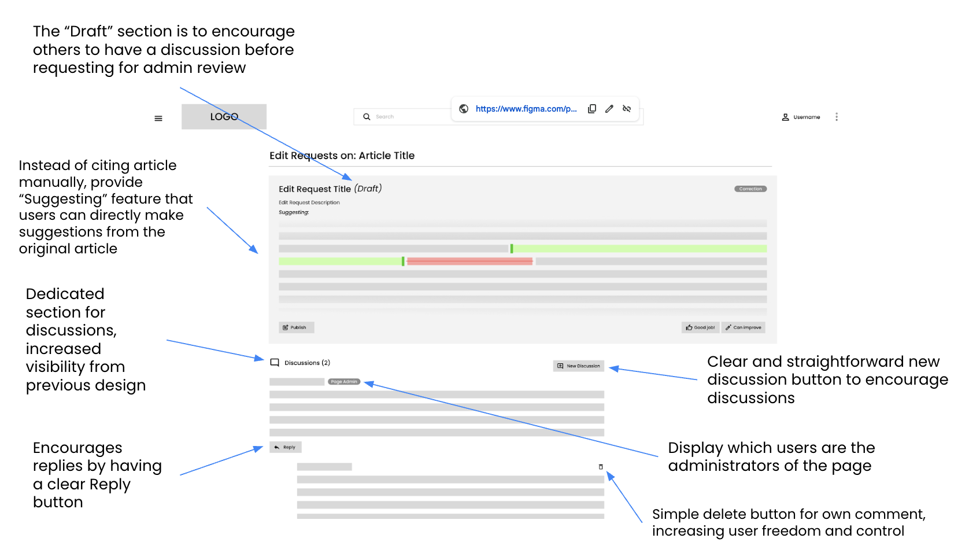Viewport: 980px width, 553px height.
Task: Hit Reply under the first discussion
Action: click(x=286, y=447)
